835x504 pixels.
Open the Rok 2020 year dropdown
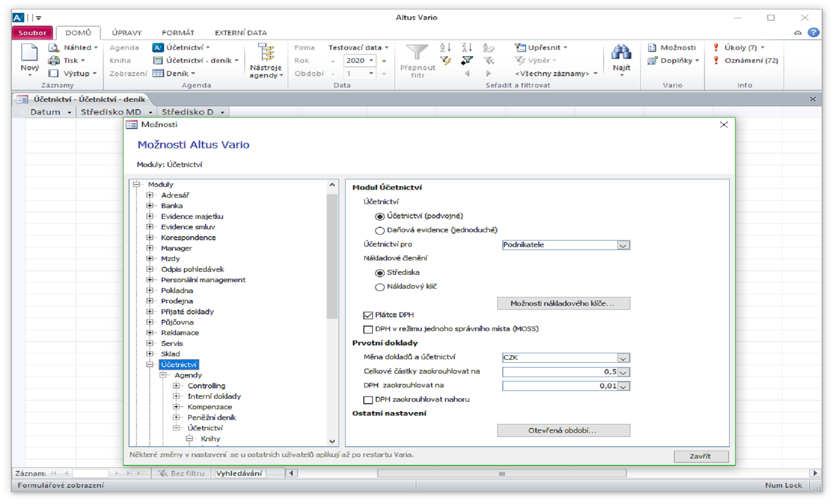tap(371, 60)
